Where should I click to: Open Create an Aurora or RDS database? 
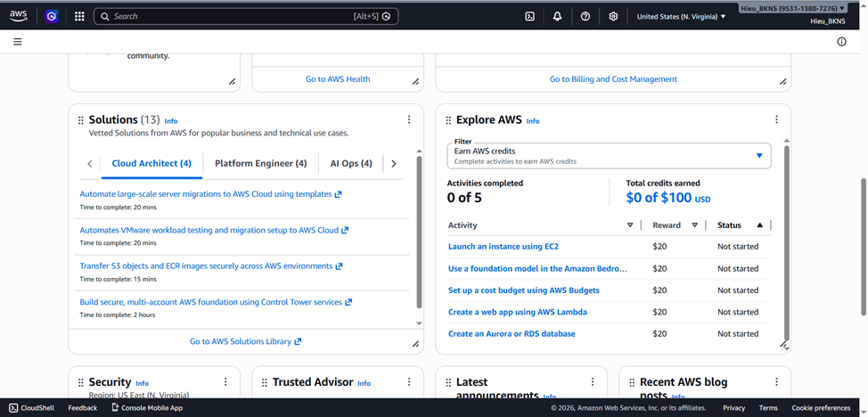point(512,334)
